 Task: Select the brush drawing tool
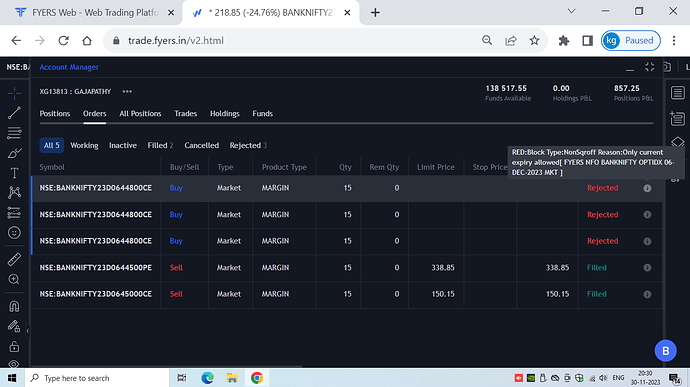(14, 153)
